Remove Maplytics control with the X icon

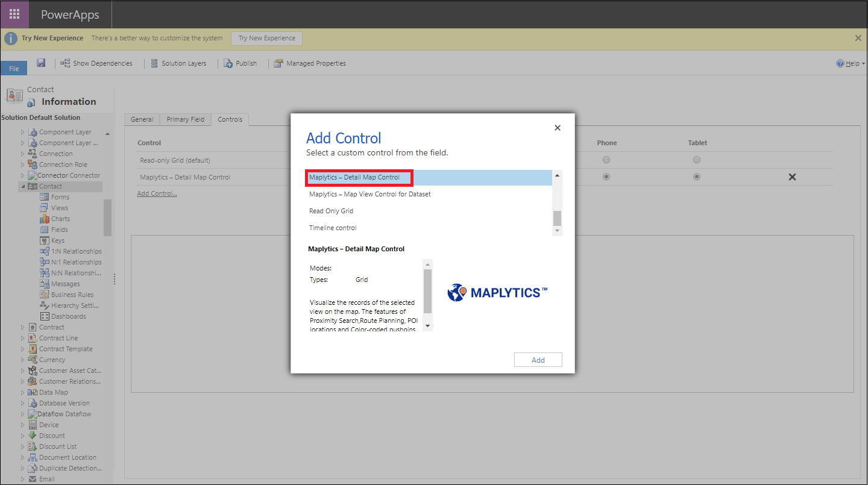click(792, 177)
